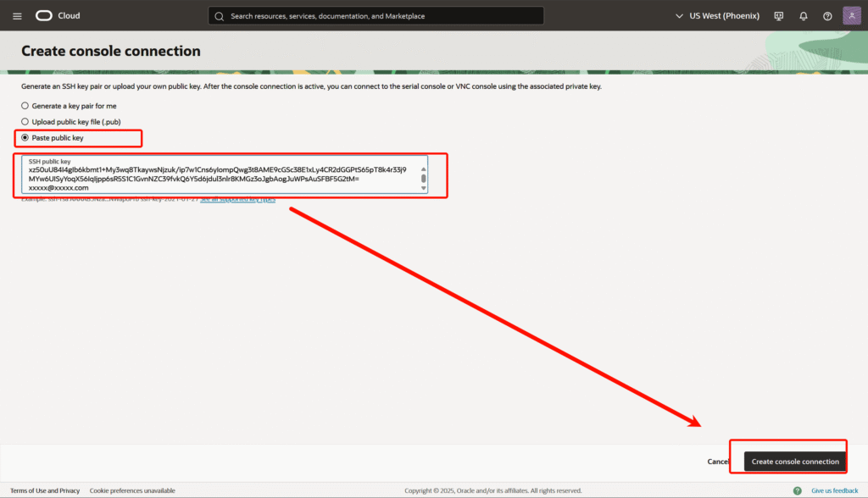Open Cloud Shell developer tools icon

click(x=779, y=16)
